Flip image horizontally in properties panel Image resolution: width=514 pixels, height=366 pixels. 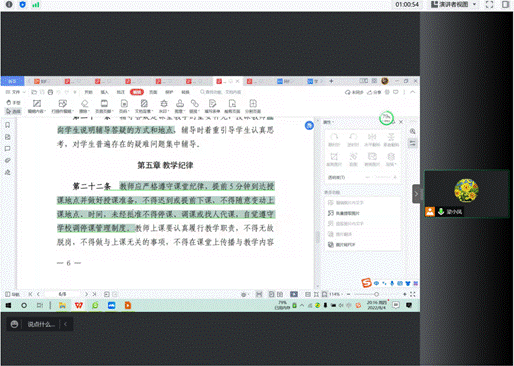372,140
